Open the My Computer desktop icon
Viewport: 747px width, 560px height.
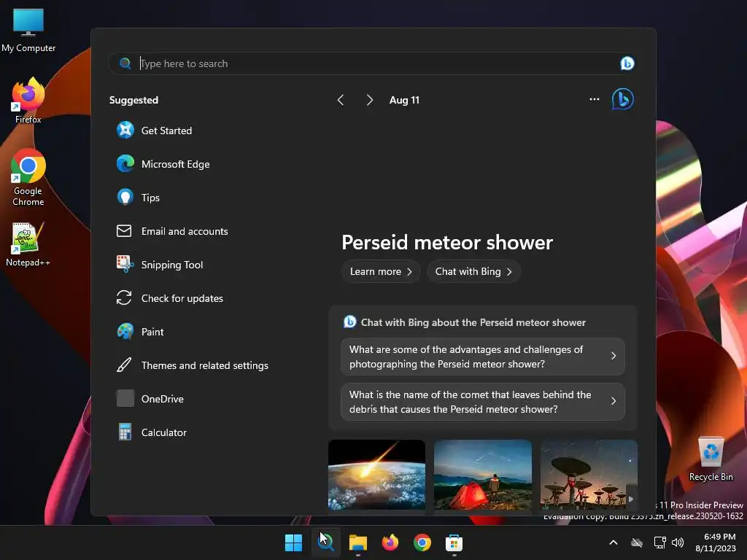[28, 29]
